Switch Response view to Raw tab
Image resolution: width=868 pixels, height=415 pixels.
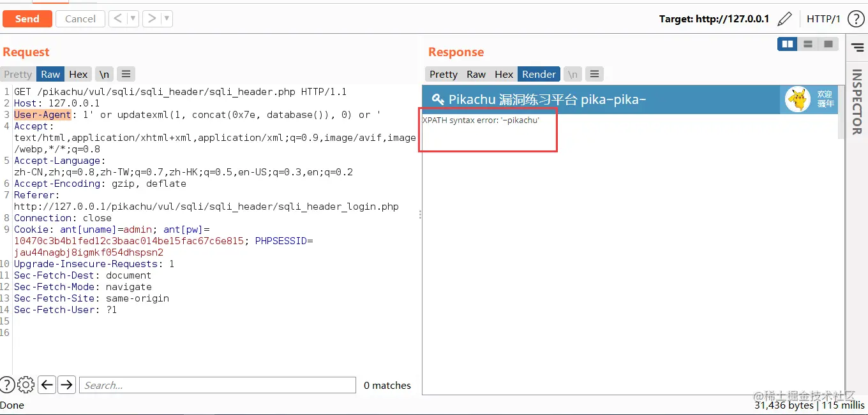click(476, 74)
